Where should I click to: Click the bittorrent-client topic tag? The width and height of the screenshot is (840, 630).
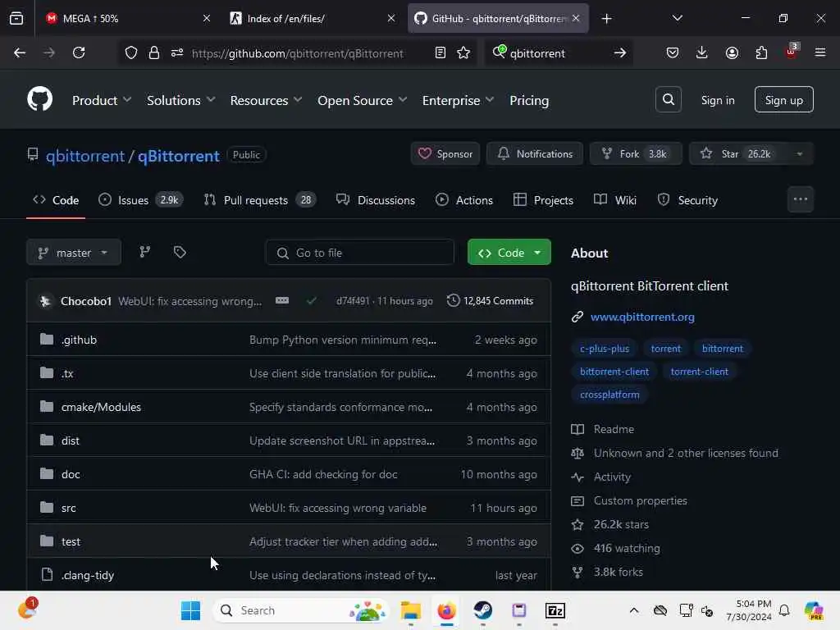614,372
